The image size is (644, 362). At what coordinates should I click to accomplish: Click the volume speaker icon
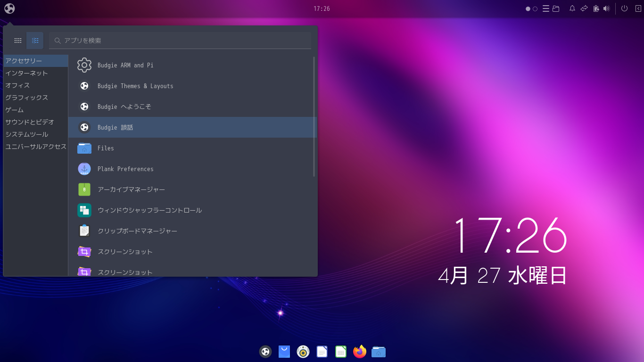coord(606,8)
